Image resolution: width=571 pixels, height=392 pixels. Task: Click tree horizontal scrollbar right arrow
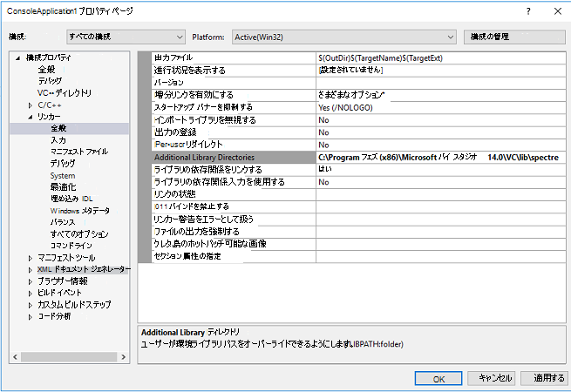[124, 357]
